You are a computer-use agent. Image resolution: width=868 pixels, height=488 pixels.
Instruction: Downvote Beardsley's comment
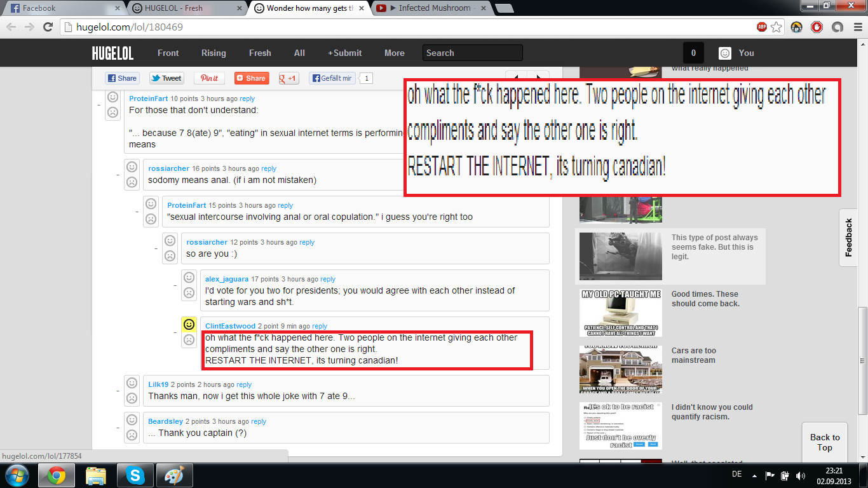132,435
